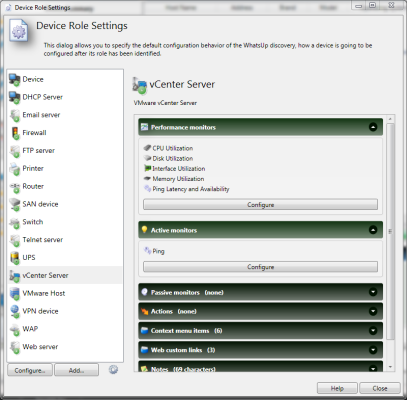Click the Memory Utilization text
This screenshot has height=400, width=407.
click(178, 179)
